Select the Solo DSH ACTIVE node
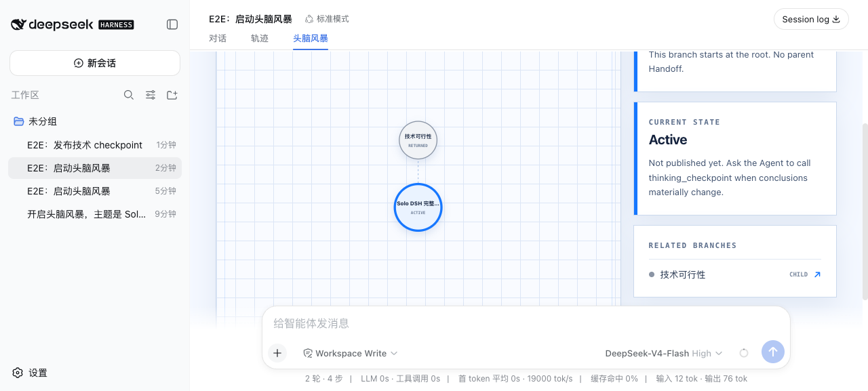The image size is (868, 391). [x=418, y=207]
